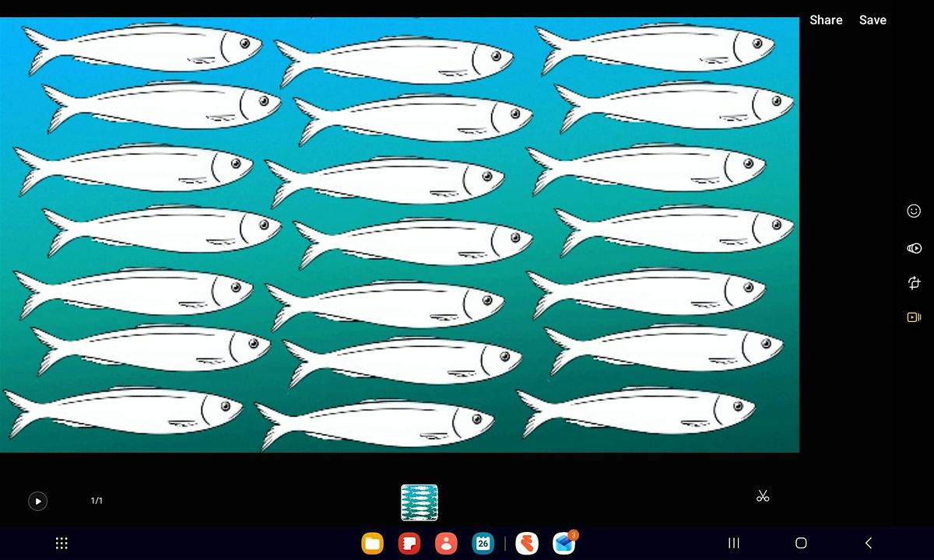Screen dimensions: 934x560
Task: Open the Contacts app in taskbar
Action: (x=446, y=543)
